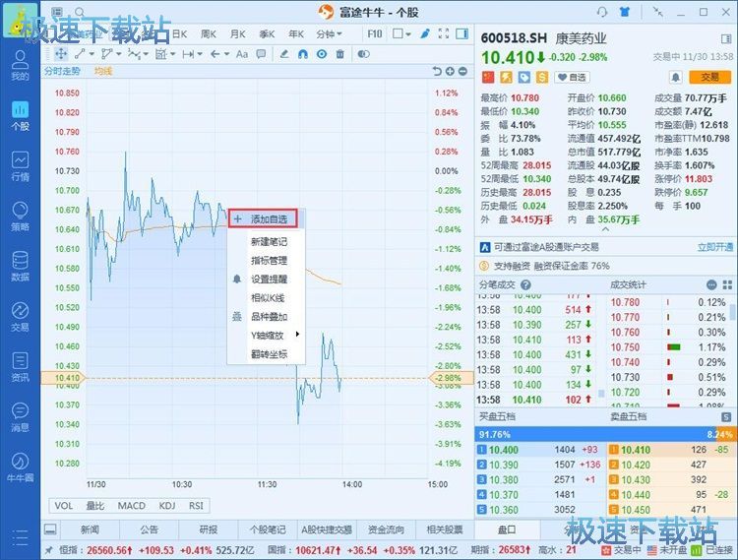Open the 策略 strategy sidebar icon

click(20, 216)
